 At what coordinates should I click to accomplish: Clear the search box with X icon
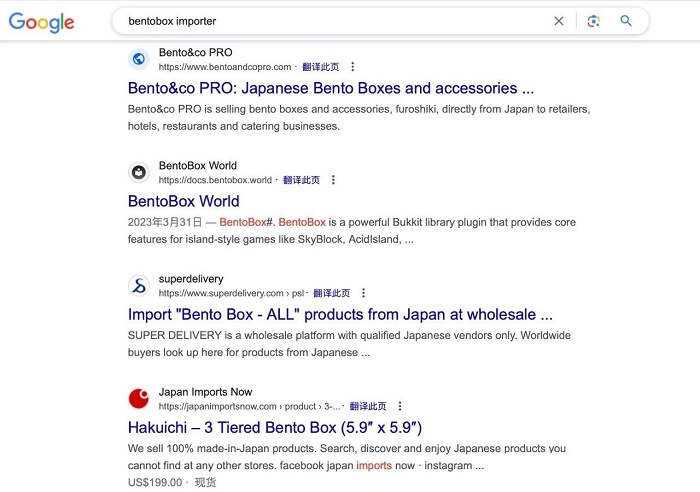(558, 21)
